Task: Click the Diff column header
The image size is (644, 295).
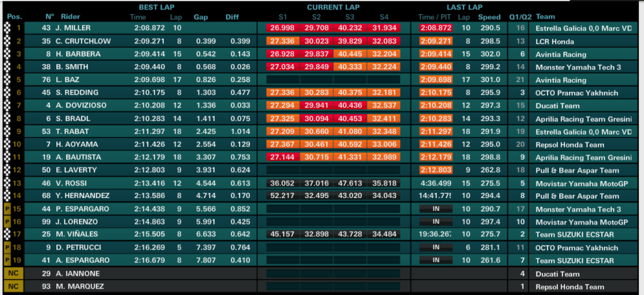Action: [x=232, y=17]
